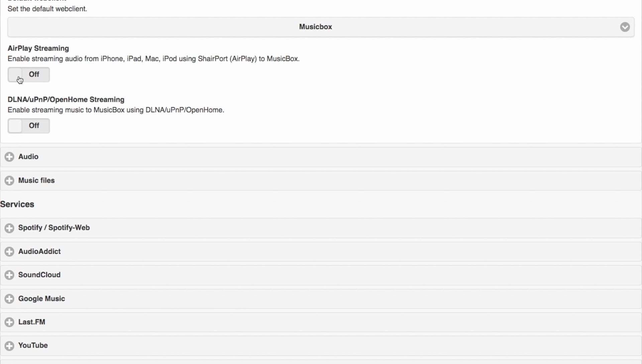Click the plus icon beside Google Music
The width and height of the screenshot is (642, 364).
click(9, 299)
